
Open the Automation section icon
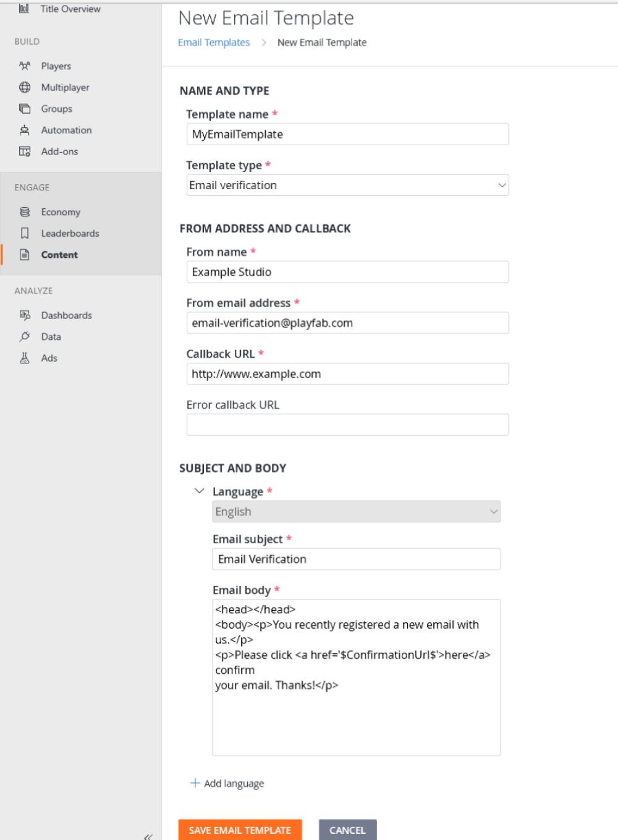25,130
